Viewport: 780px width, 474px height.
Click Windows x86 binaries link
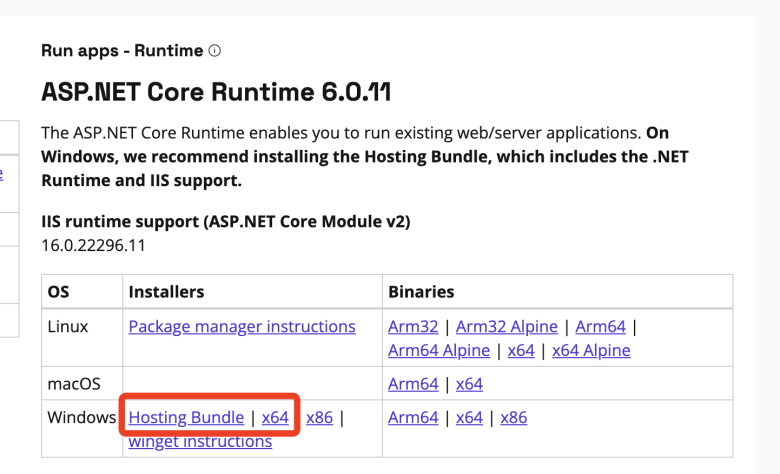[513, 418]
